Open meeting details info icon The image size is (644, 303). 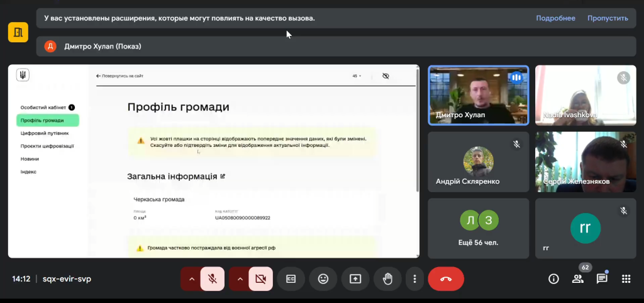click(553, 278)
